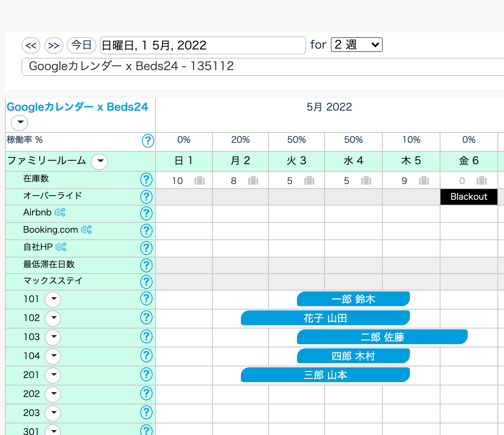This screenshot has height=435, width=504.
Task: Advance calendar with >> button
Action: point(54,45)
